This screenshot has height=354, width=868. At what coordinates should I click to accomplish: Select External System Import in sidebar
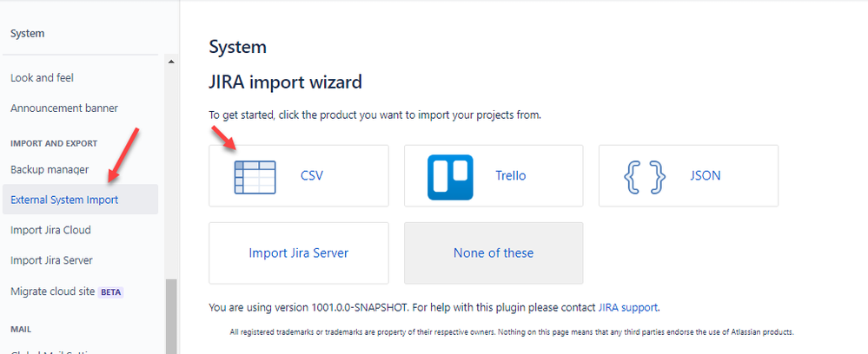80,200
